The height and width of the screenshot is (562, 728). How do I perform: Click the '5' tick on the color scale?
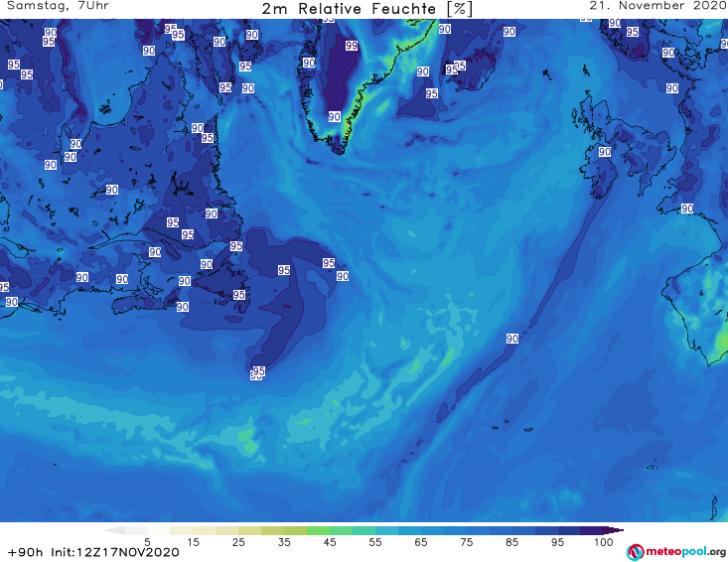point(147,542)
